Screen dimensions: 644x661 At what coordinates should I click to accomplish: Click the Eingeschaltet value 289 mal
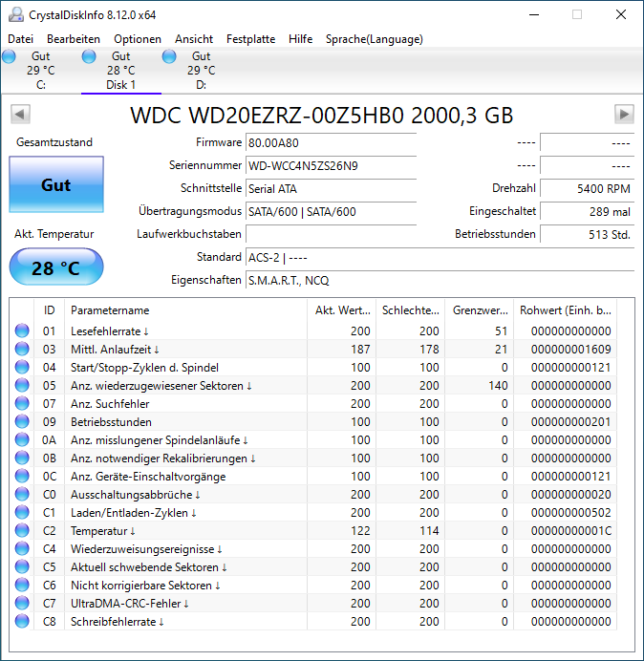(587, 211)
